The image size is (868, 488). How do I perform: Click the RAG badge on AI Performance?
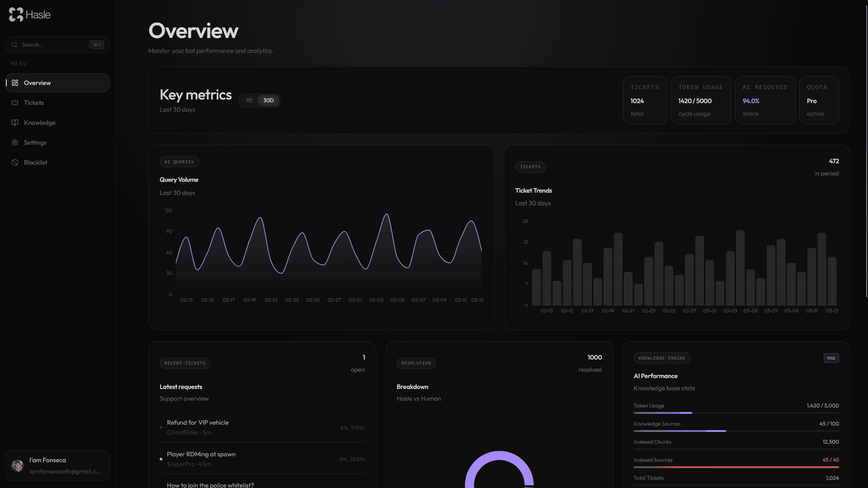[x=830, y=358]
